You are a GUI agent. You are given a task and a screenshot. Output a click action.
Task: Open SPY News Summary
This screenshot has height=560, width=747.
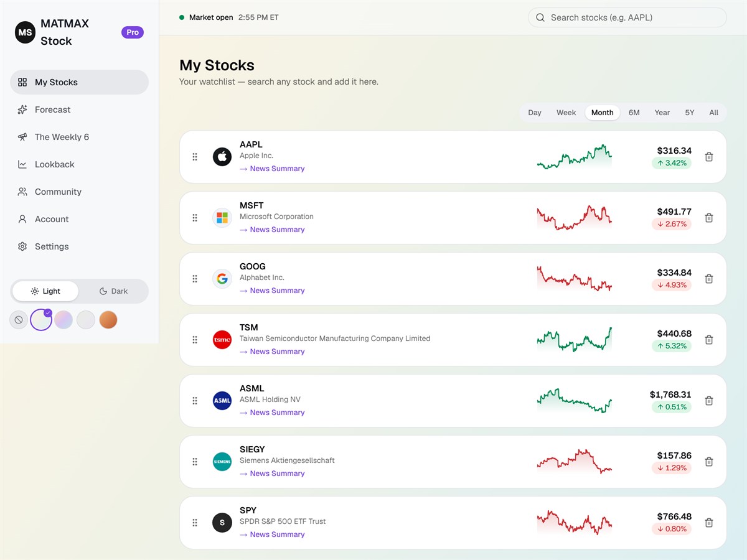tap(272, 534)
